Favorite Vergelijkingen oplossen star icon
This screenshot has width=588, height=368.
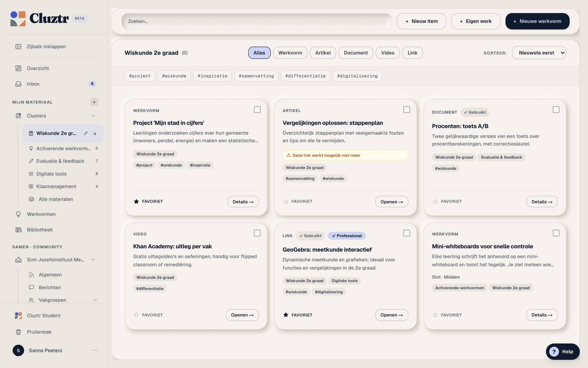point(286,201)
